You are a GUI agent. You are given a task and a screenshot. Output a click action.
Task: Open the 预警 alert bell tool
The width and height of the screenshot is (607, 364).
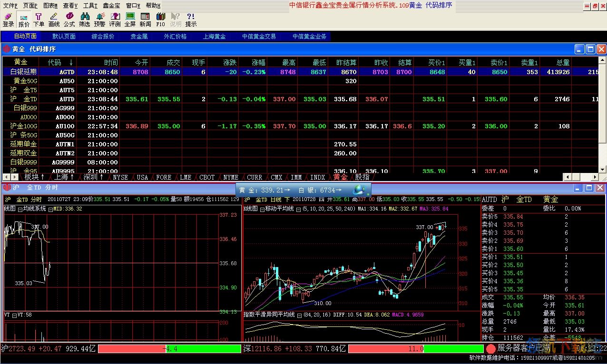(x=99, y=19)
